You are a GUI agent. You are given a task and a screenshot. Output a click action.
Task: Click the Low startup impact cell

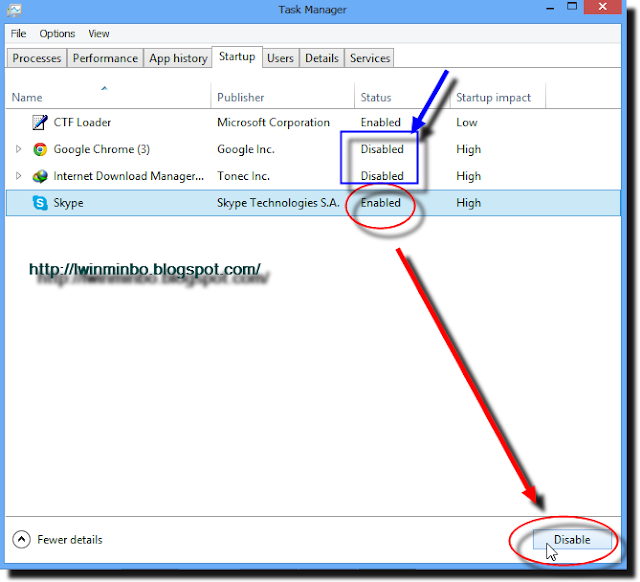pos(467,122)
